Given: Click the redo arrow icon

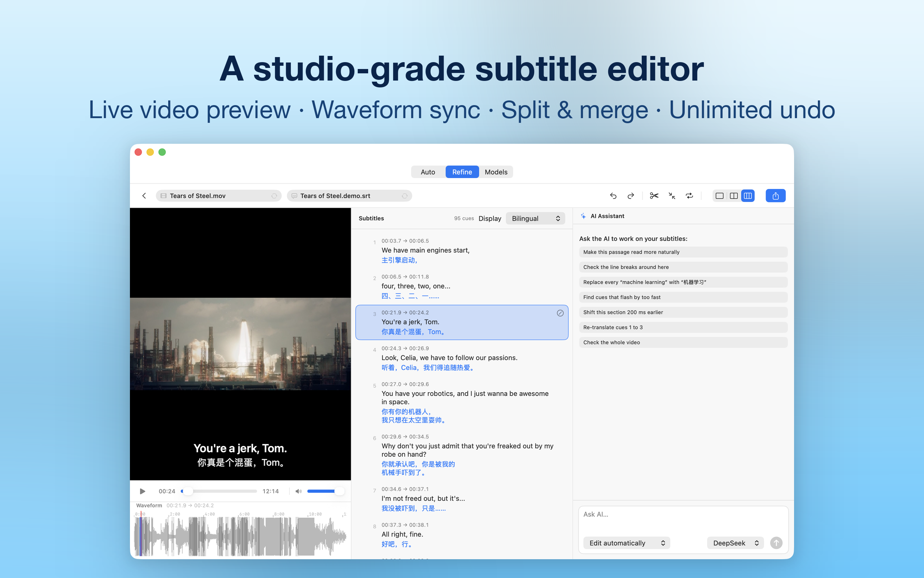Looking at the screenshot, I should [631, 196].
